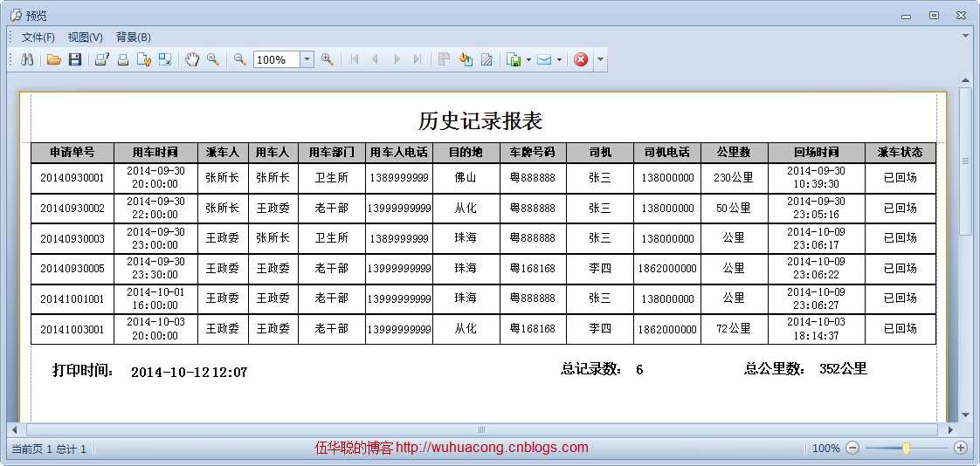
Task: Click the 72公里 cell
Action: coord(734,329)
